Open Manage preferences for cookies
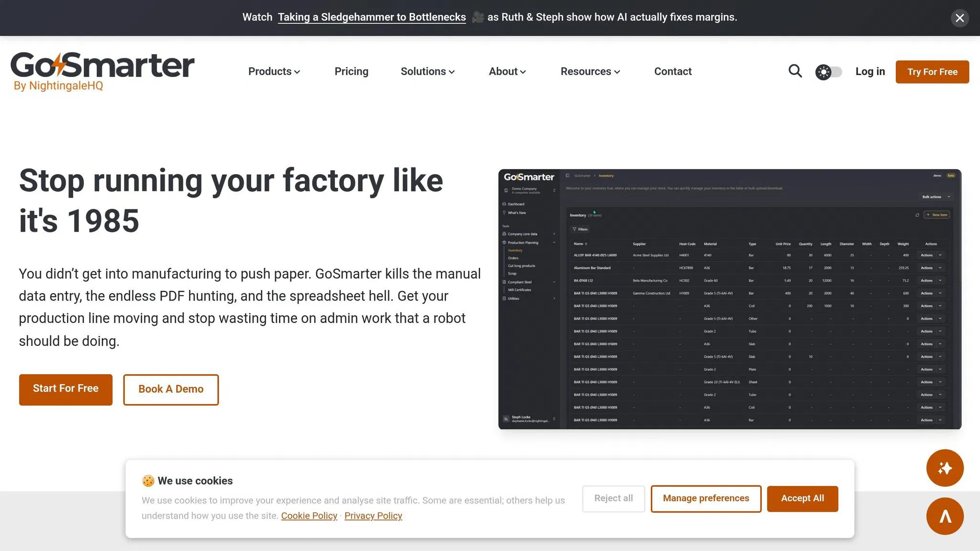 (706, 498)
